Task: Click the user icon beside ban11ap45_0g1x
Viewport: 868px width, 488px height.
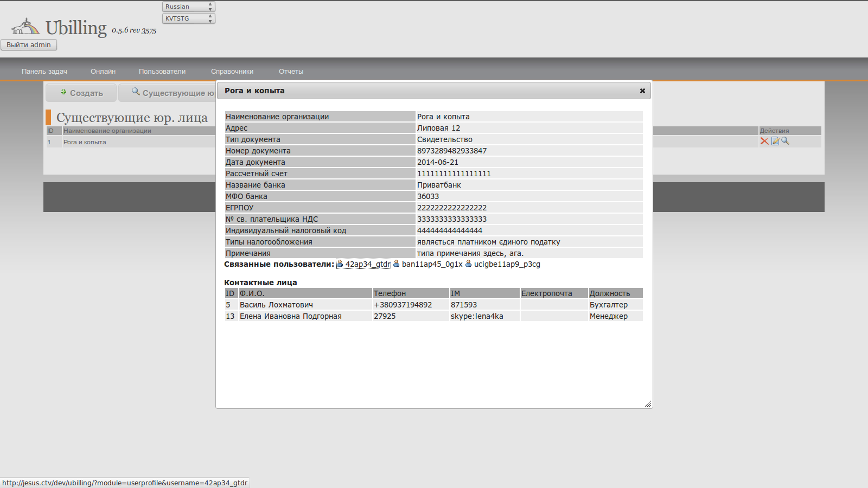Action: 397,264
